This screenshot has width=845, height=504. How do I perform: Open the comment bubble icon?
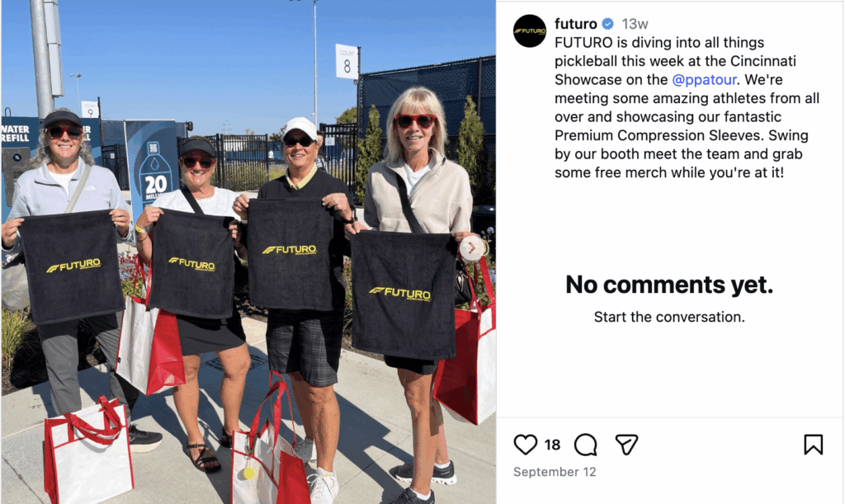585,445
